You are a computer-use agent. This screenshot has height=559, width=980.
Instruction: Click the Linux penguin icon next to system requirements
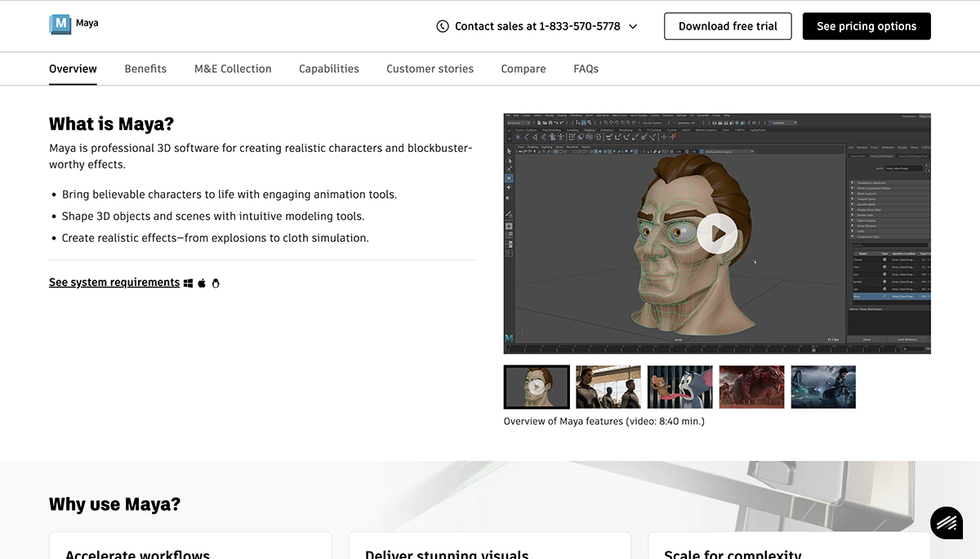point(216,283)
